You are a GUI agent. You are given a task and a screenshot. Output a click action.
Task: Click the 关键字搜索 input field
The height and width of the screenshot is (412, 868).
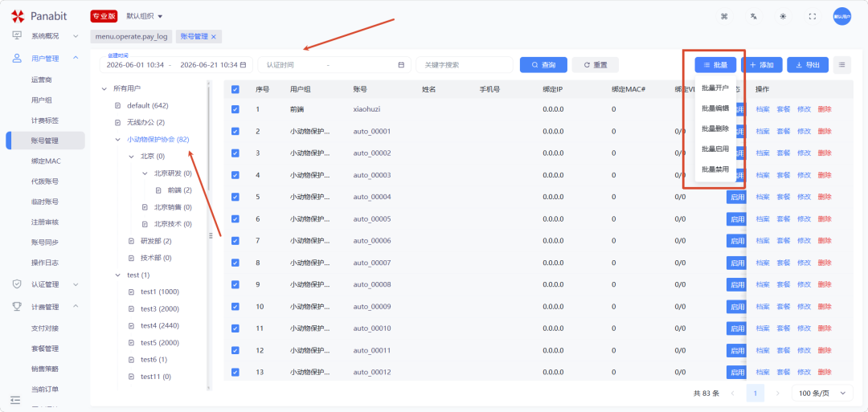click(x=465, y=65)
